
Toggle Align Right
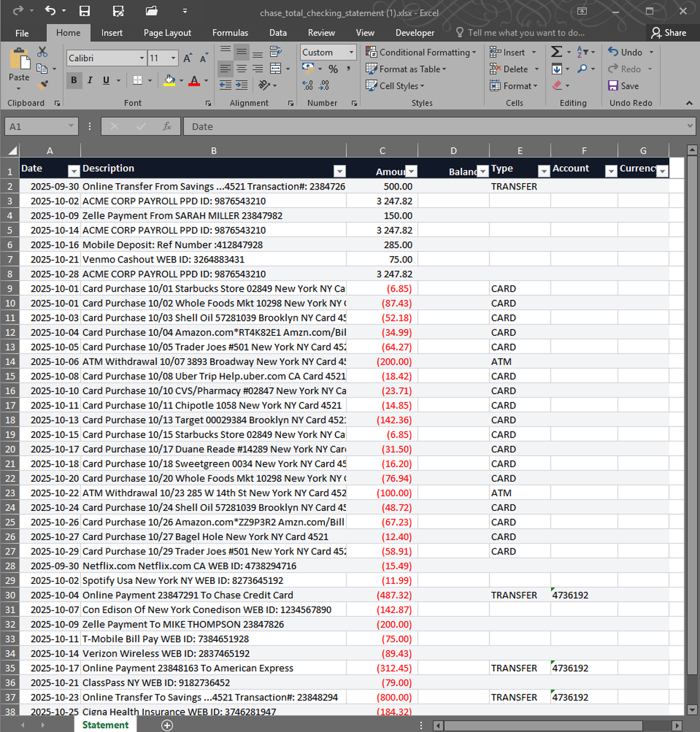click(258, 69)
